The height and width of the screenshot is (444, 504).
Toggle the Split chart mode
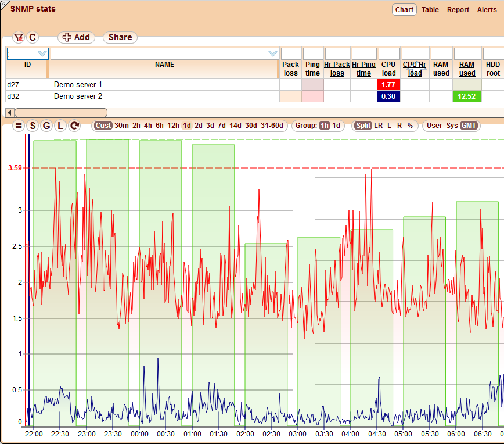tap(363, 126)
